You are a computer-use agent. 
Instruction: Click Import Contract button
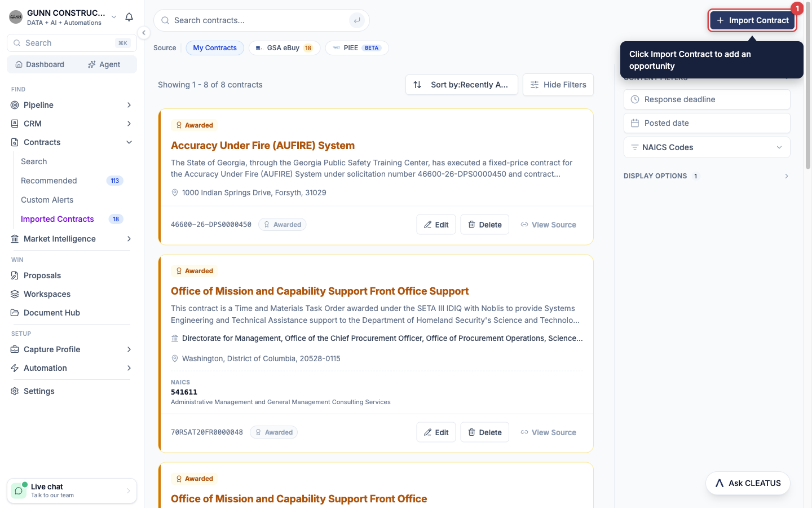pos(752,20)
